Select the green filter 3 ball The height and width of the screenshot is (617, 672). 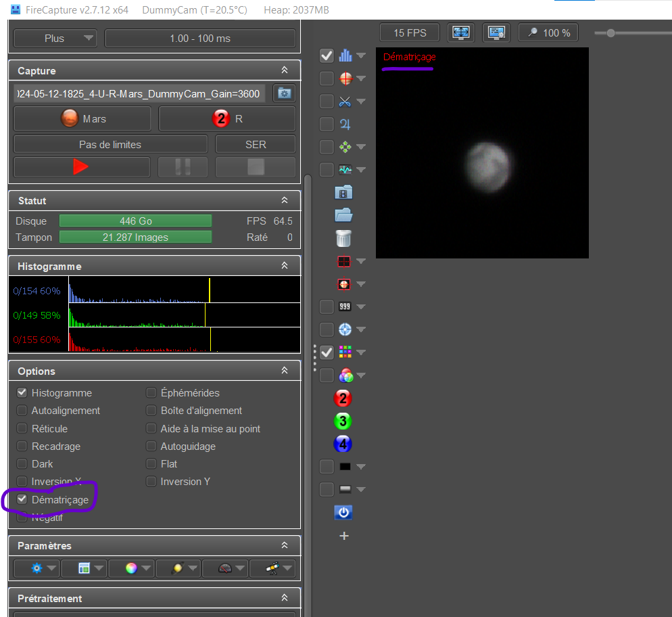click(343, 421)
